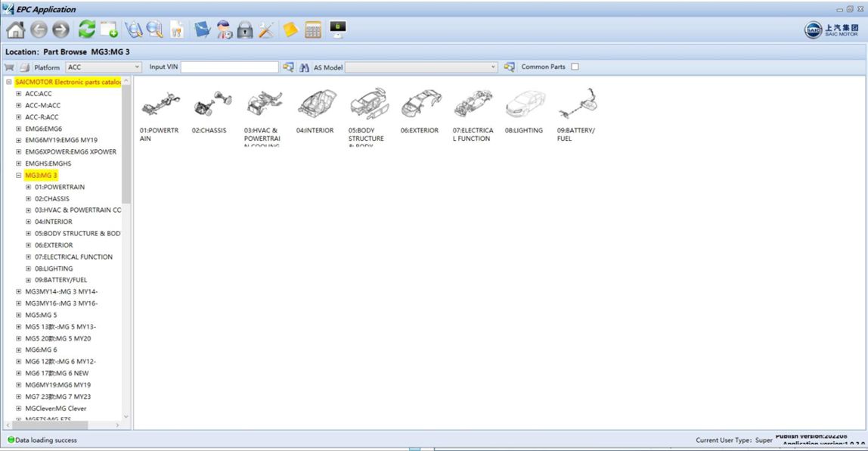
Task: Click the binoculars icon before AS Model
Action: (304, 67)
